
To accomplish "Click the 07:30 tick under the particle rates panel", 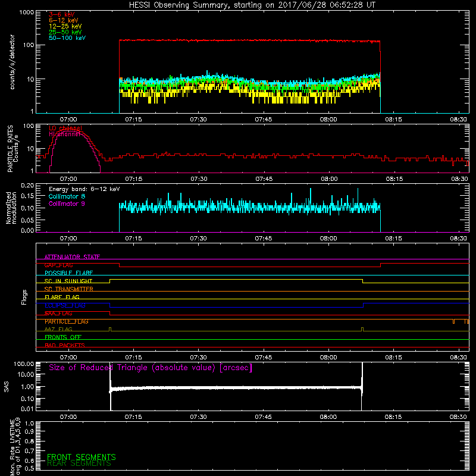I will [x=199, y=179].
